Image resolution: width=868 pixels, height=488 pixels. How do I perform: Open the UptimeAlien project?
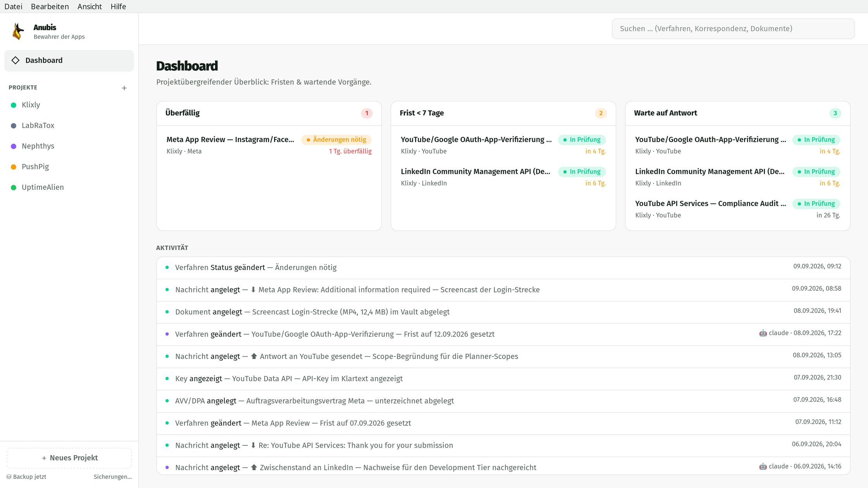[69, 187]
